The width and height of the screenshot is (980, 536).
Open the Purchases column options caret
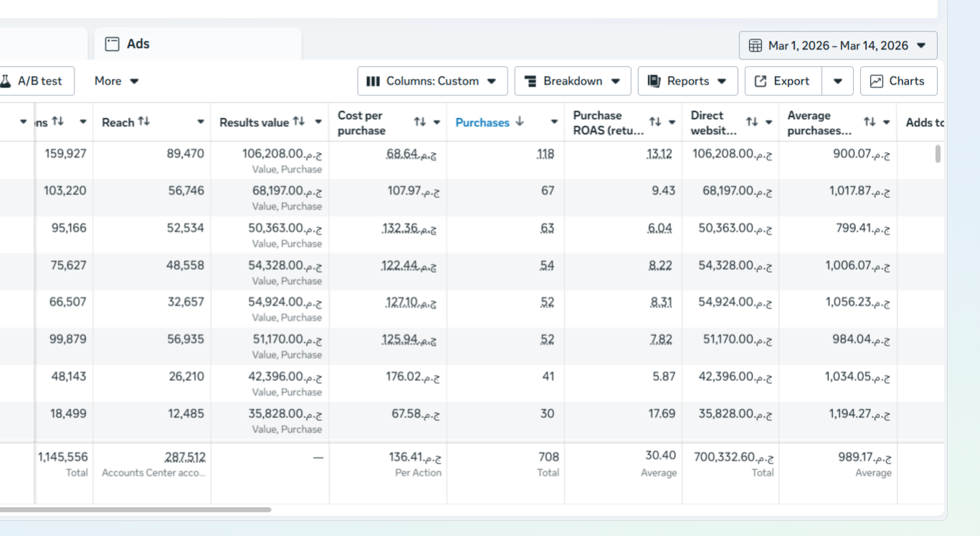pos(553,123)
